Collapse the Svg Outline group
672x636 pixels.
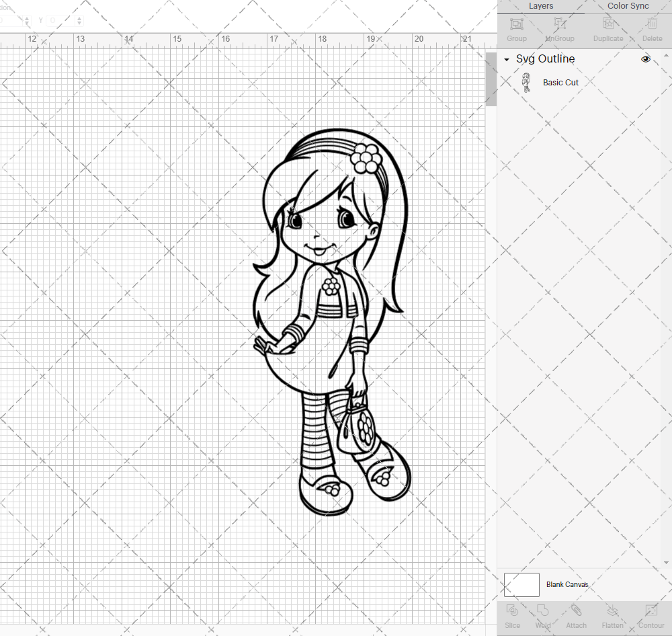point(506,59)
